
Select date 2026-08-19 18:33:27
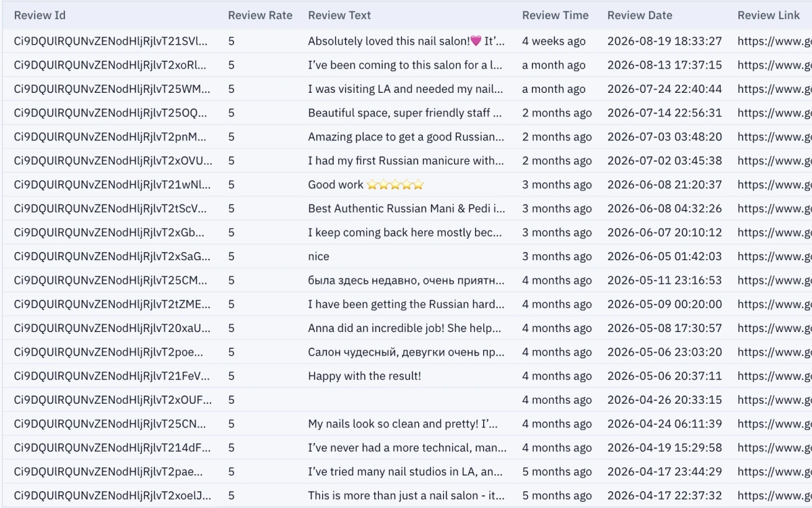(664, 41)
